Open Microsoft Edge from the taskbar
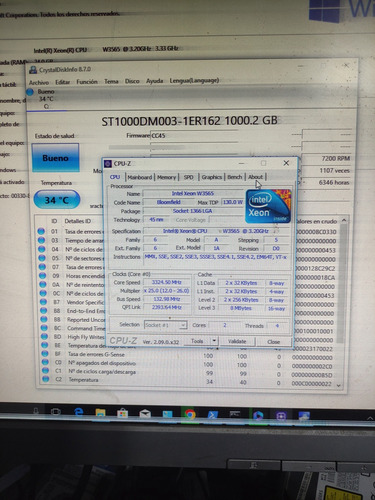Screen dimensions: 375x500 [79, 413]
